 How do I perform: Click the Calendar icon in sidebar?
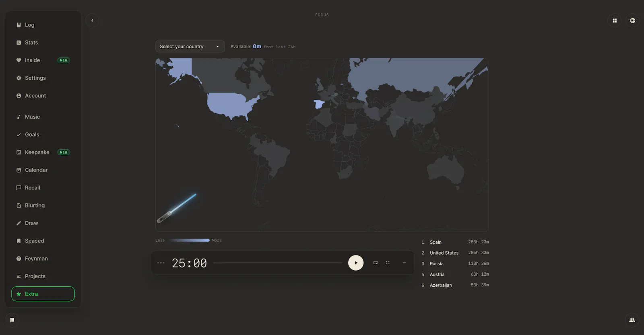19,170
